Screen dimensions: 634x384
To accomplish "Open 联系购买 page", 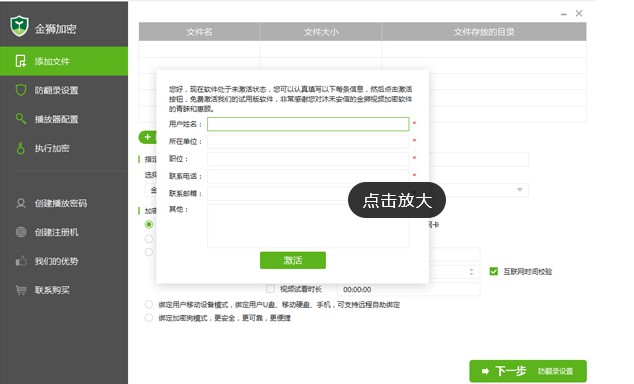I will (x=64, y=290).
